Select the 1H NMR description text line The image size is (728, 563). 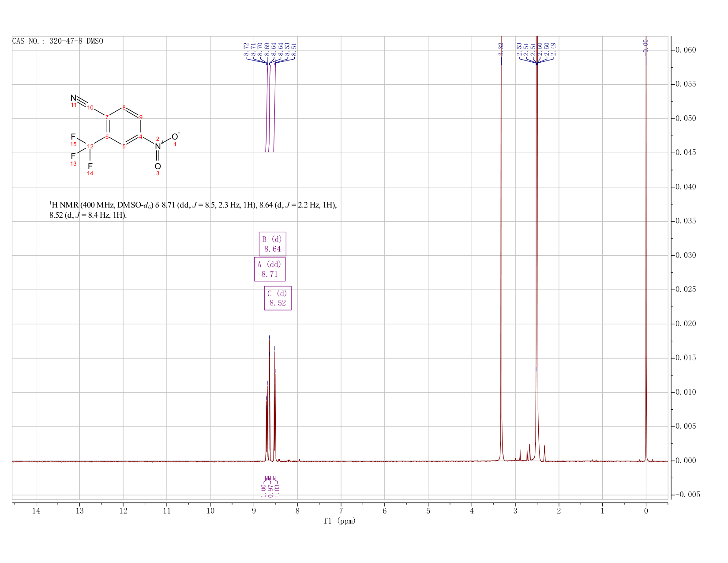193,210
